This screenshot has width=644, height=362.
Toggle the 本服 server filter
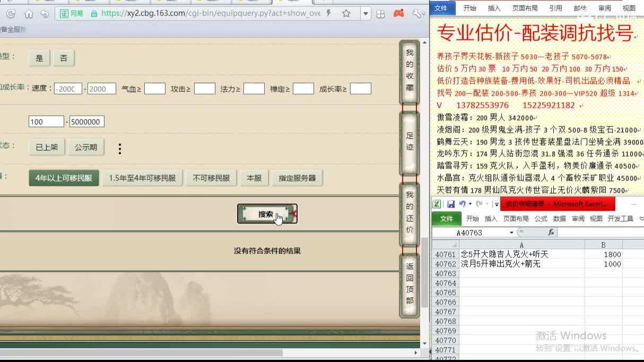pos(255,178)
